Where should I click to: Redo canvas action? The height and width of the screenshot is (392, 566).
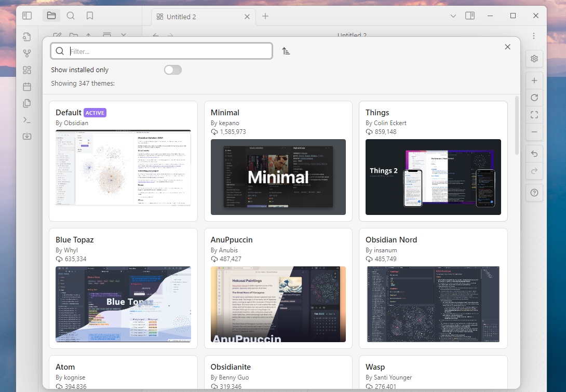[534, 171]
